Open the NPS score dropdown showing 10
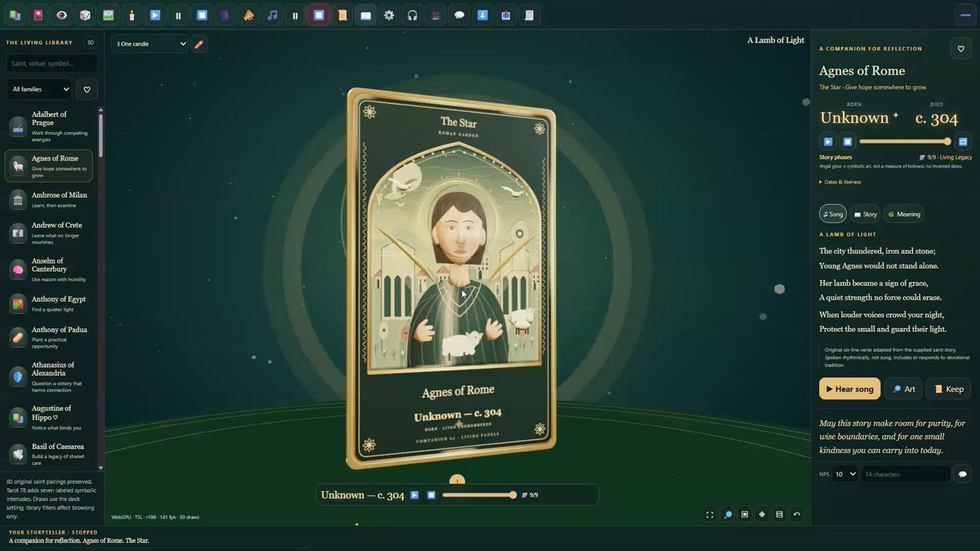The image size is (980, 551). pyautogui.click(x=846, y=473)
